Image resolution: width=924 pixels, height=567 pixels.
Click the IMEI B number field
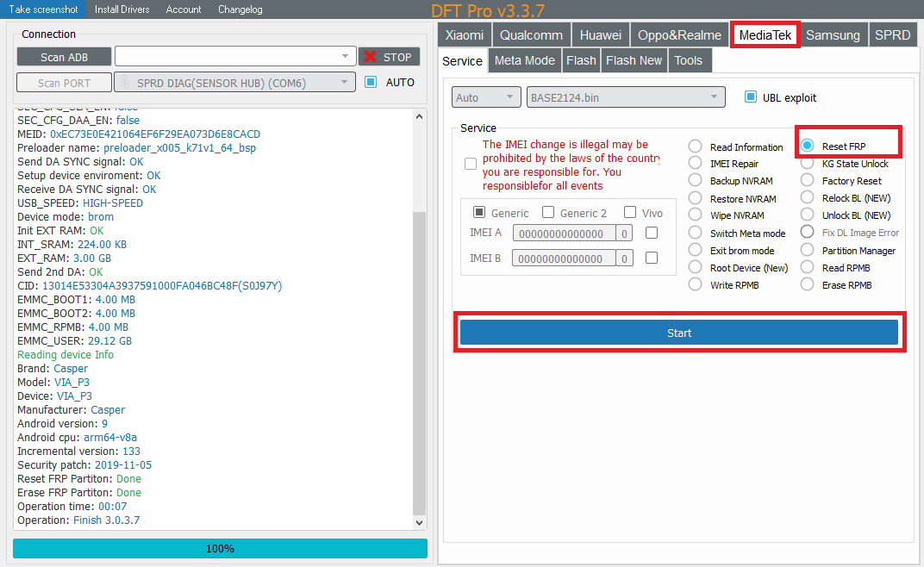(564, 259)
